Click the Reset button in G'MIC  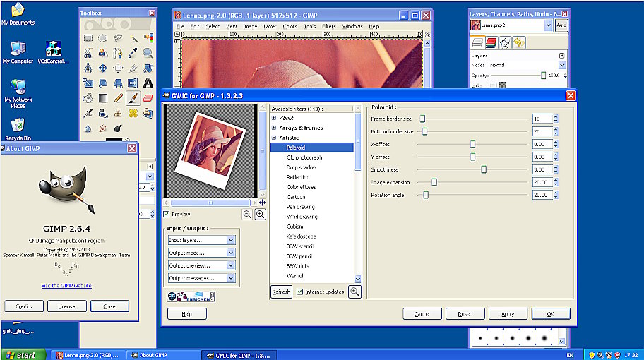(465, 314)
